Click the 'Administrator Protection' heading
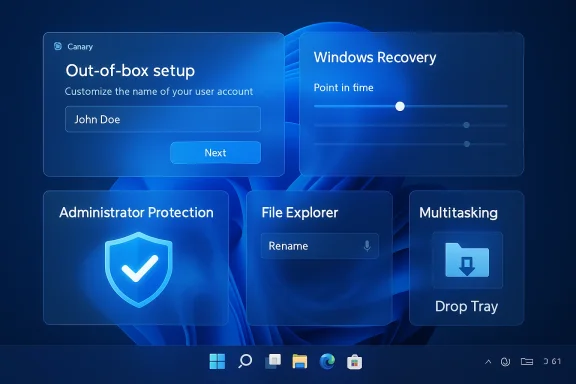This screenshot has height=384, width=576. coord(136,212)
